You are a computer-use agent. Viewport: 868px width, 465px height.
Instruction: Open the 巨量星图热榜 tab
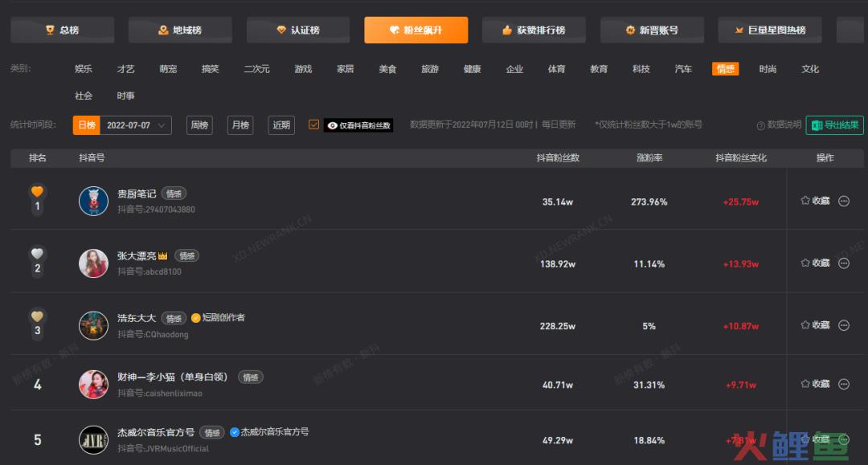point(770,30)
